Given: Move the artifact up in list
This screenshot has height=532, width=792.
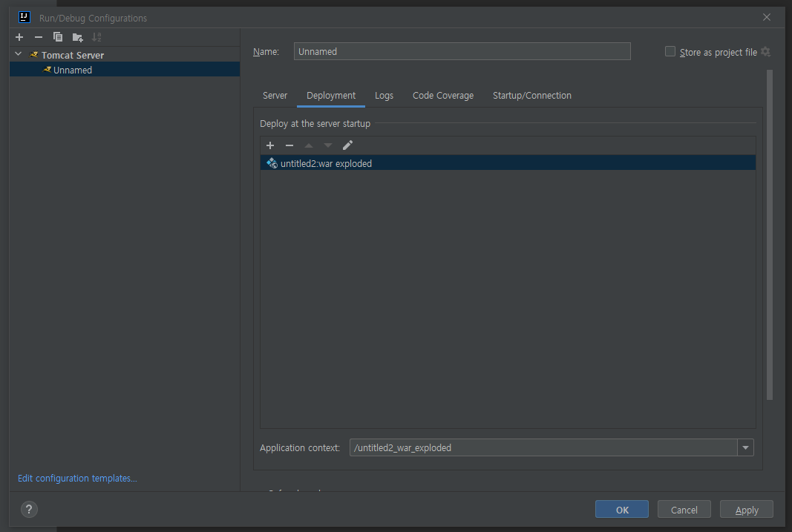Looking at the screenshot, I should (x=309, y=145).
